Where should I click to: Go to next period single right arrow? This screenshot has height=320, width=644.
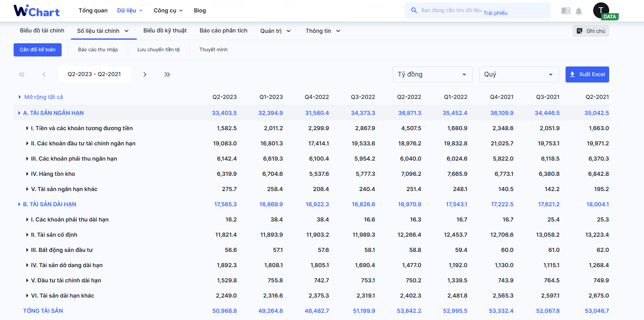click(x=145, y=74)
